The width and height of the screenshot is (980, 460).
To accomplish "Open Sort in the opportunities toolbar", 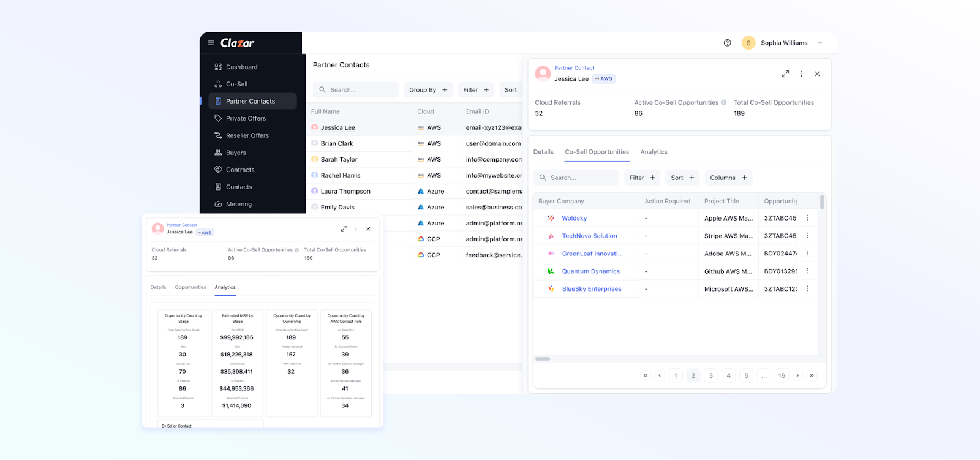I will tap(682, 178).
